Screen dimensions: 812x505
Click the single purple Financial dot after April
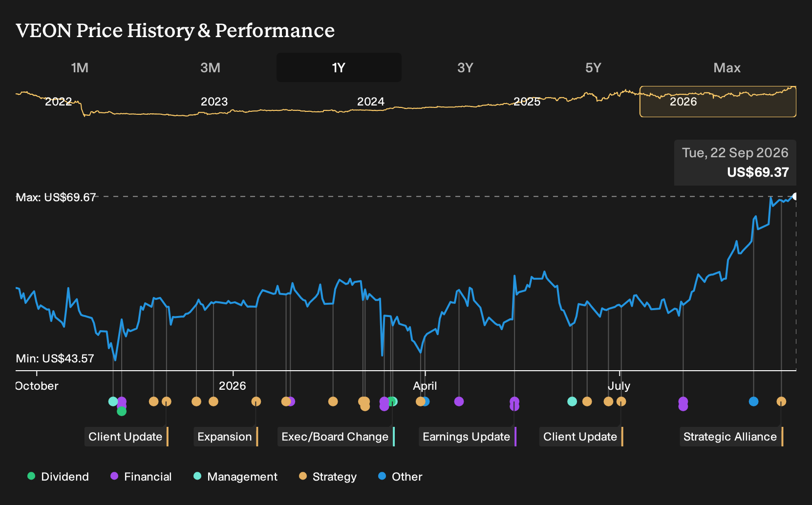coord(459,401)
